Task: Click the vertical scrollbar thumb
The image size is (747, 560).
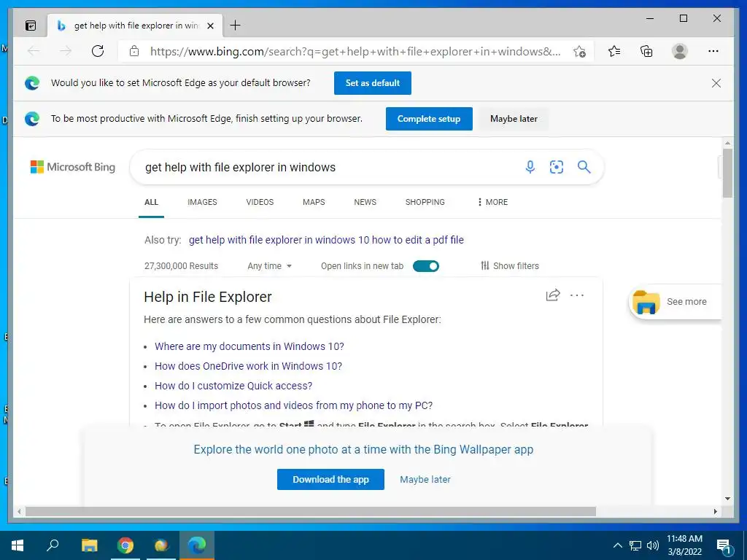Action: [727, 174]
